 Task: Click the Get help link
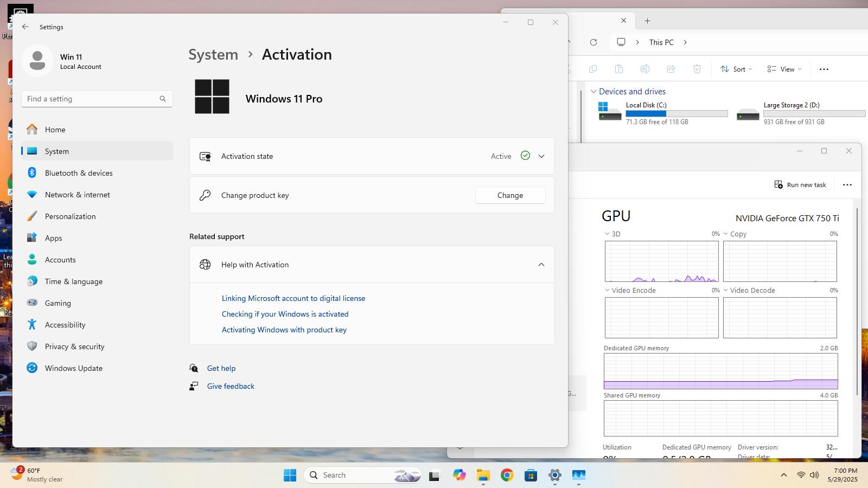tap(221, 368)
